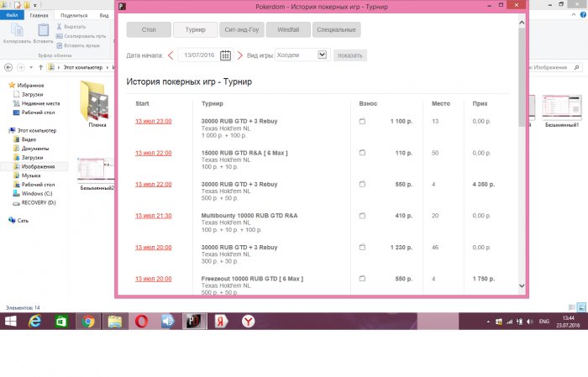Open Windows Start button
588x377 pixels.
[10, 321]
